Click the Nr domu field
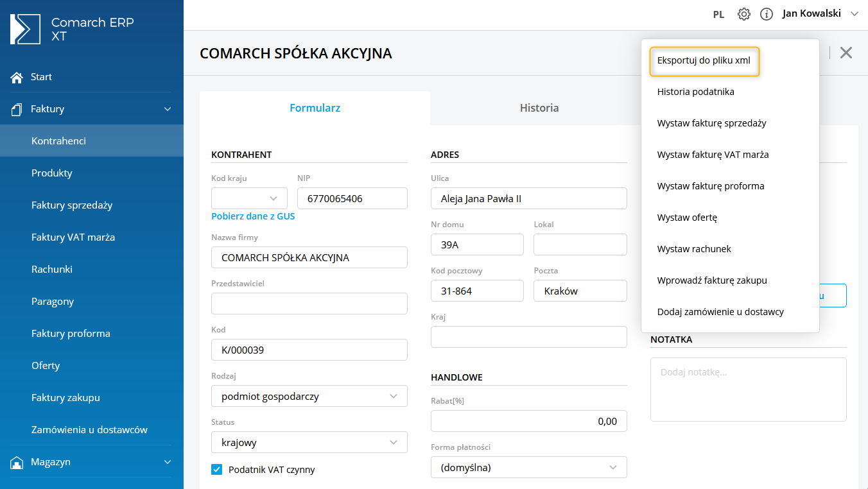The height and width of the screenshot is (489, 868). [x=477, y=244]
